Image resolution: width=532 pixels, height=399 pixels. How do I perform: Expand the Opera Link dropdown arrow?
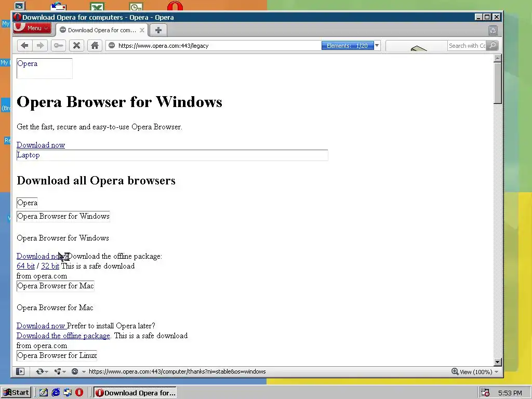coord(46,372)
